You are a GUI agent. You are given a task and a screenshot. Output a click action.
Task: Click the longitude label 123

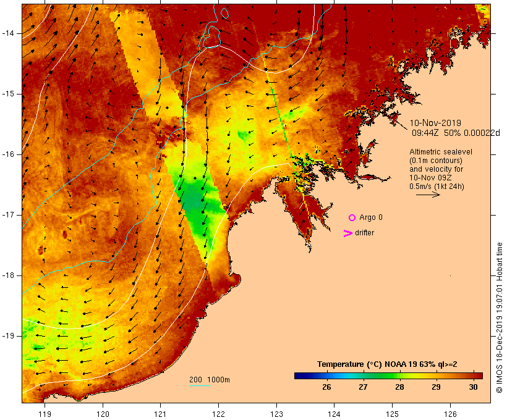[276, 414]
